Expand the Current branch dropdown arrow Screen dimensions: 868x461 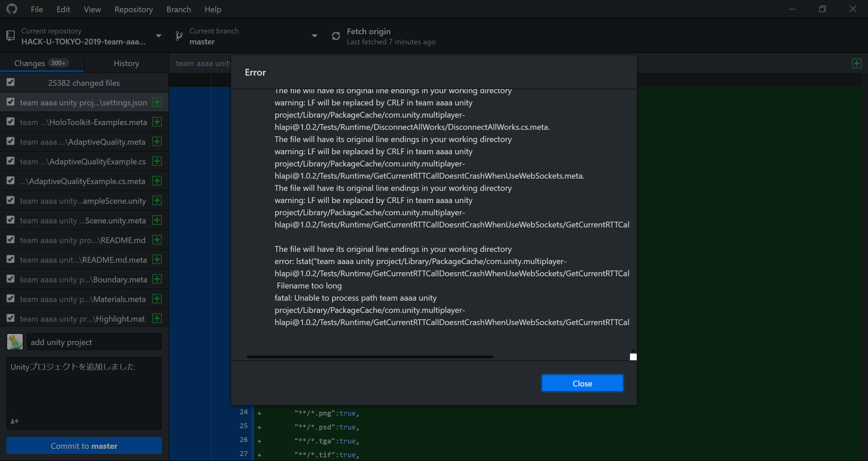click(x=314, y=36)
